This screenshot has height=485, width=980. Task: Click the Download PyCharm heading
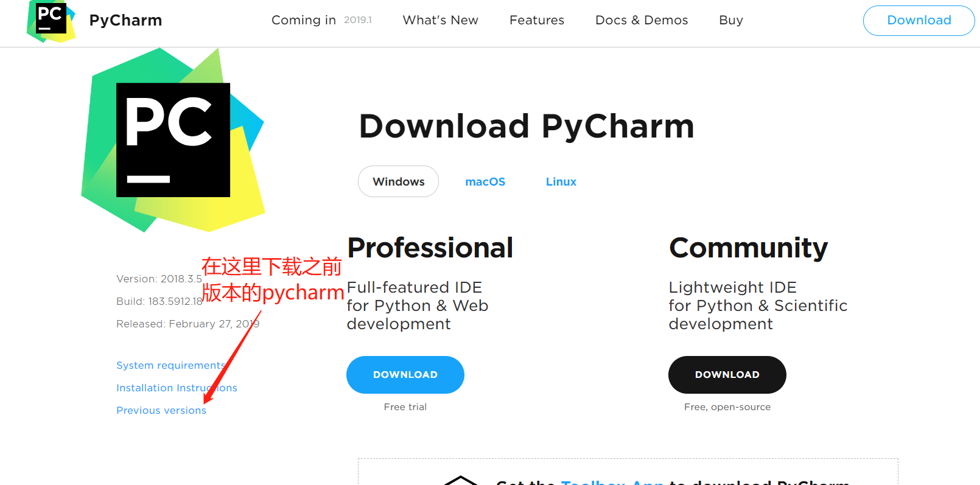(527, 127)
